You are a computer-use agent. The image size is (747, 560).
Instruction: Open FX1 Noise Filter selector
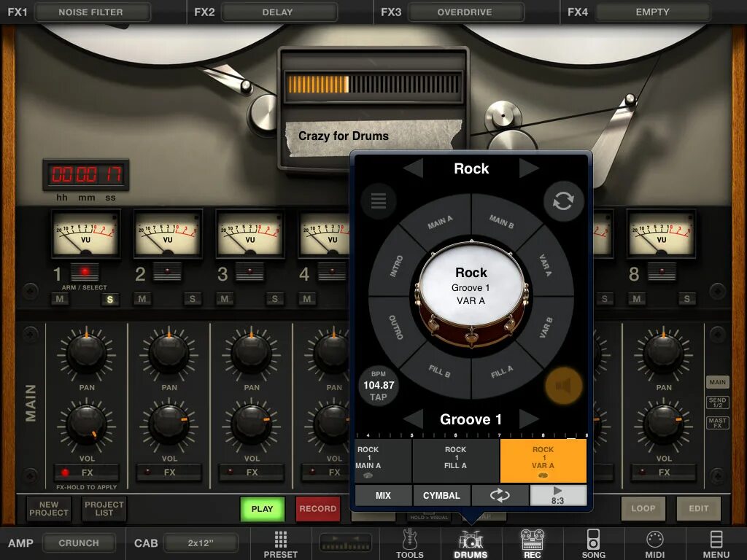93,12
